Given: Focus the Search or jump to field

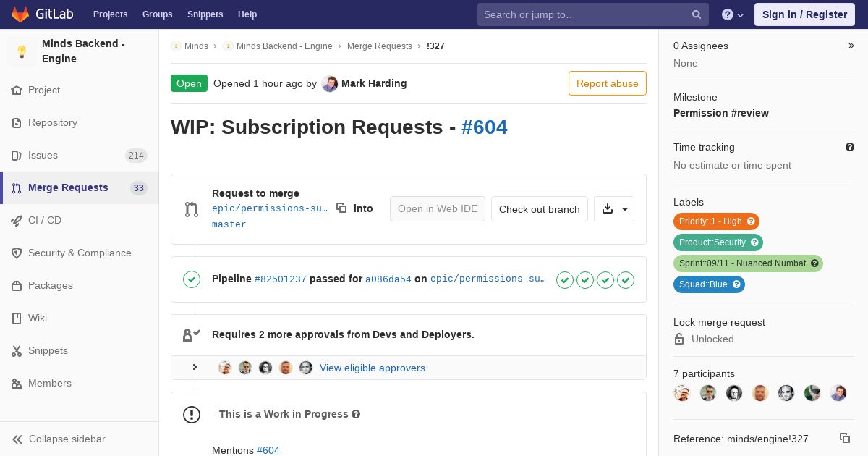Looking at the screenshot, I should pyautogui.click(x=593, y=14).
